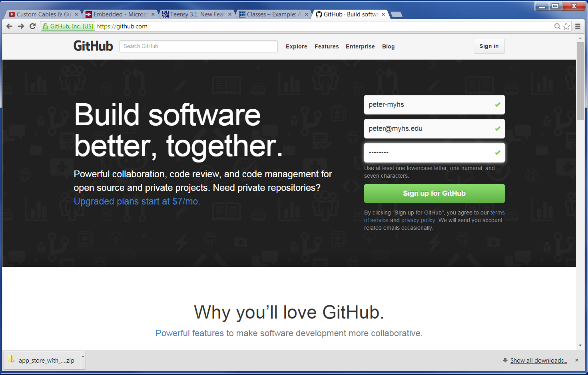Viewport: 588px width, 375px height.
Task: Go back with the browser back arrow
Action: [x=10, y=26]
